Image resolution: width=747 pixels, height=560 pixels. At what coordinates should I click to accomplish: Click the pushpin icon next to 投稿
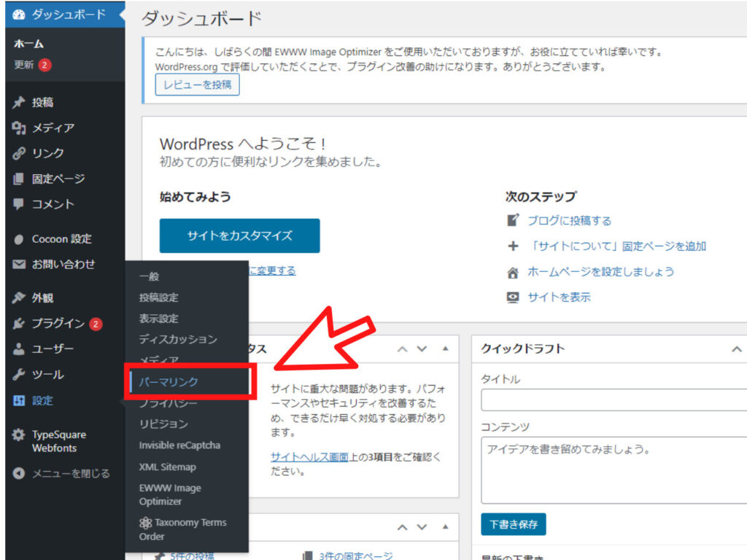(18, 102)
